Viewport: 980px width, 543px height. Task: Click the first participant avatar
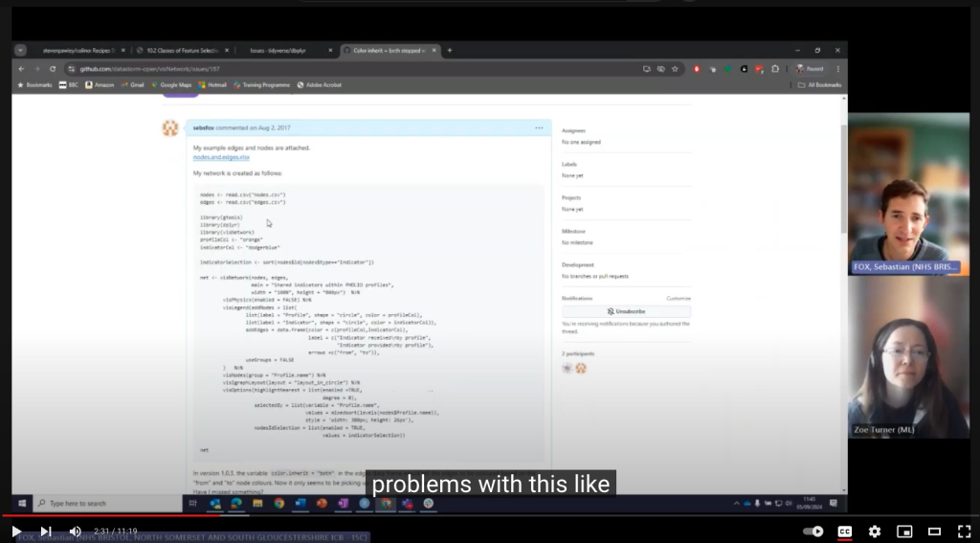(x=567, y=368)
